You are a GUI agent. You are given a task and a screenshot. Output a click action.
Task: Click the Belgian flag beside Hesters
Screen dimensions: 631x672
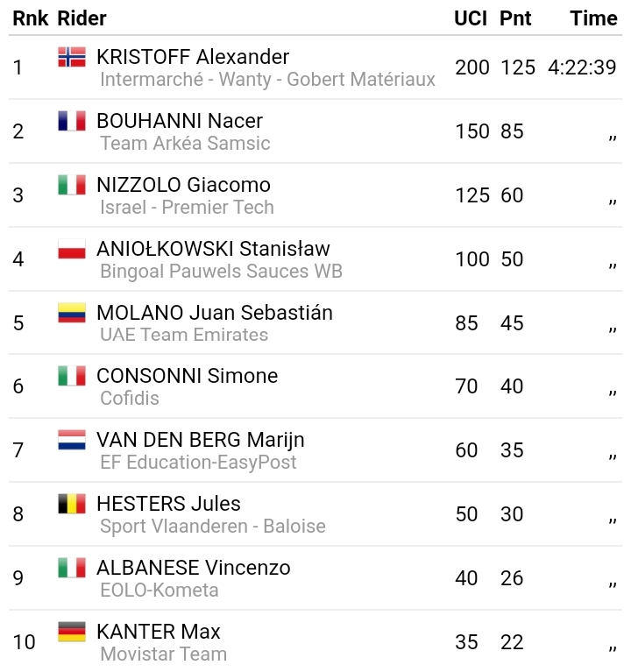coord(72,504)
